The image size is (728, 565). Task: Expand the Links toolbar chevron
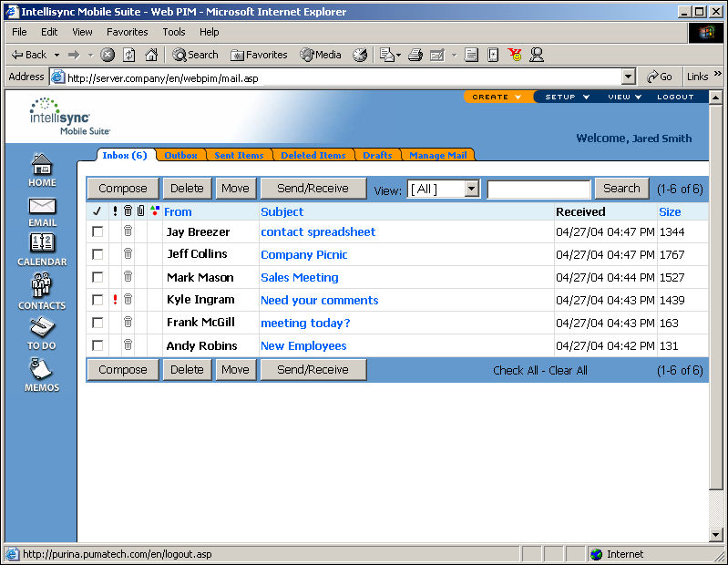(x=718, y=74)
